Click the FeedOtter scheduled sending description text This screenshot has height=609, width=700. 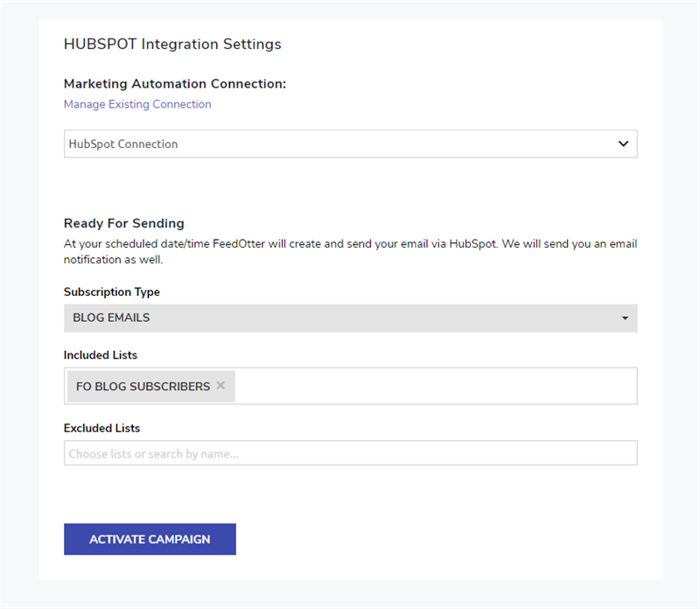pyautogui.click(x=351, y=251)
